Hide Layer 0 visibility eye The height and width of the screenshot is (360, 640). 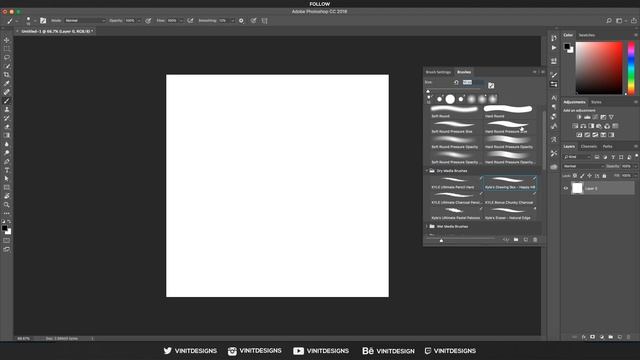coord(566,189)
